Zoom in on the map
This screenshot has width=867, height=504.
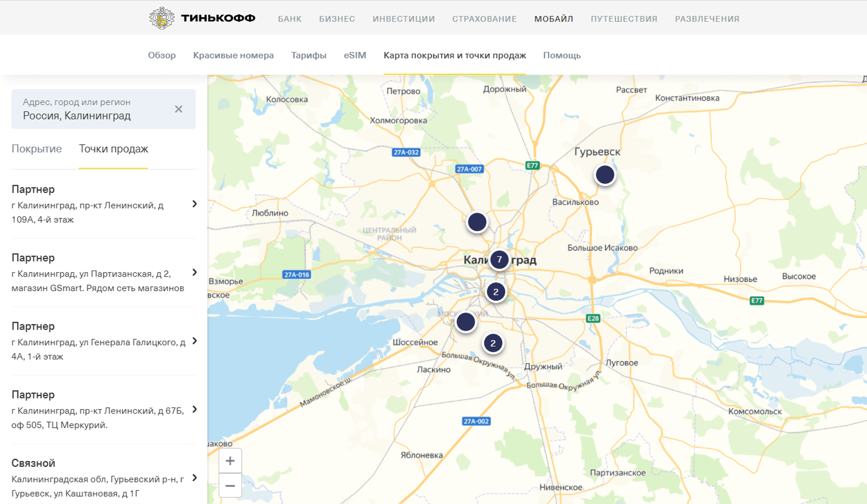230,461
